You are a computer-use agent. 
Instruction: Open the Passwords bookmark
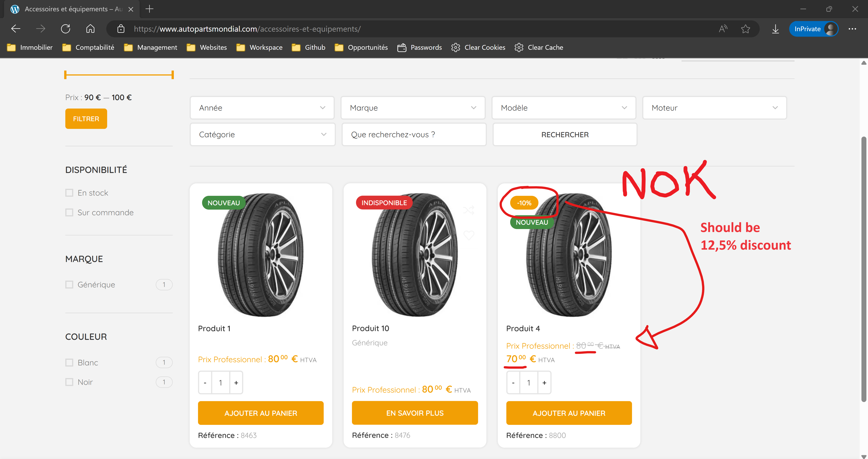click(420, 47)
